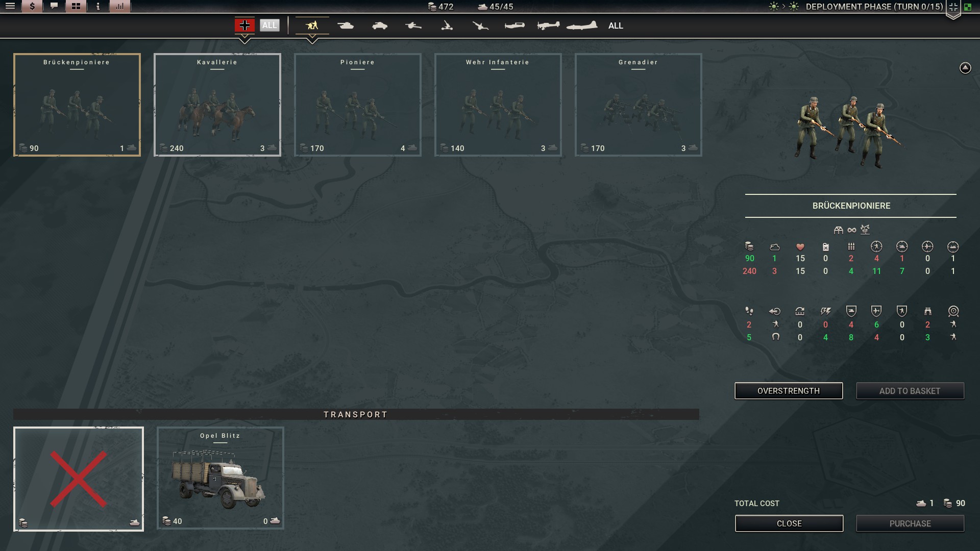Click the ADD TO BASKET button
980x551 pixels.
pyautogui.click(x=910, y=391)
